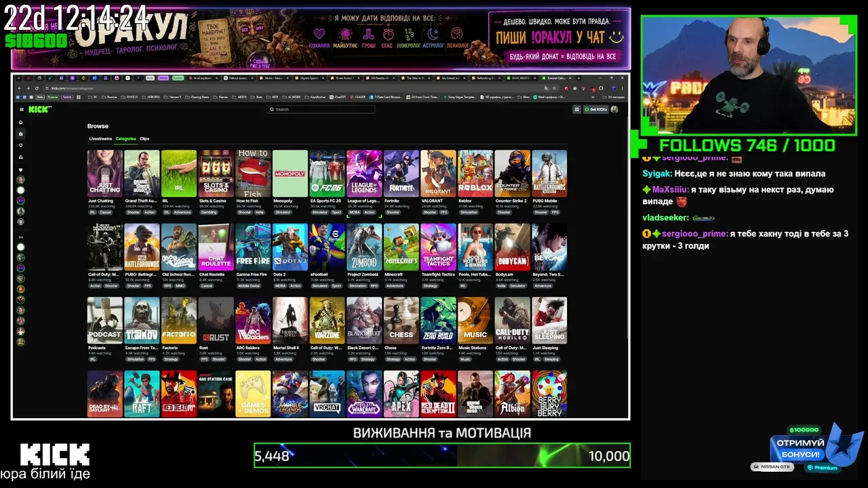Open the Dota 2 category
This screenshot has width=868, height=488.
click(x=290, y=247)
